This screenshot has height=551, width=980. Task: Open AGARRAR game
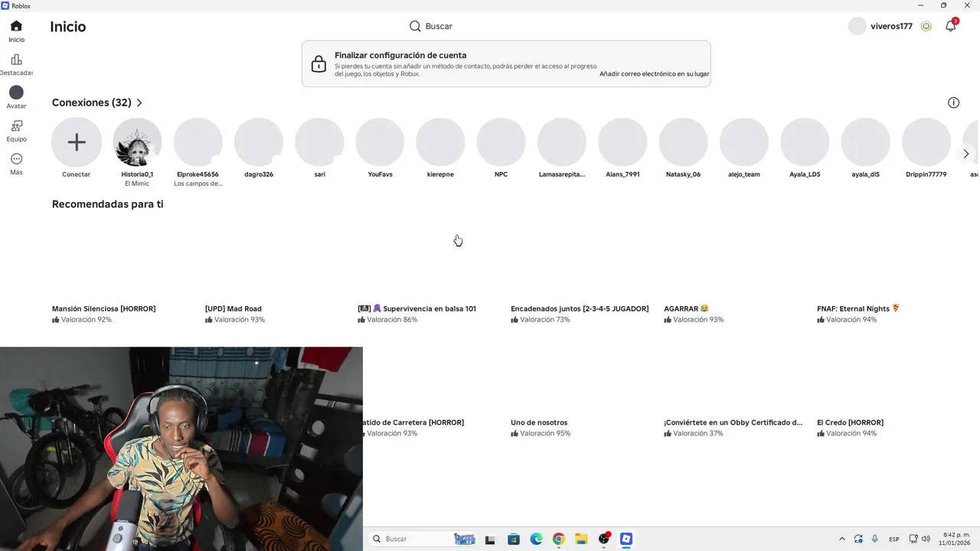(686, 309)
